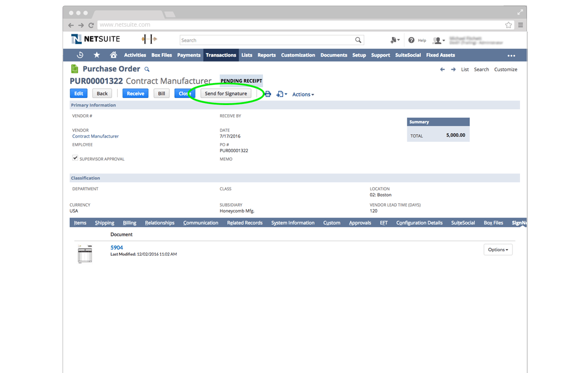Screen dimensions: 588x373
Task: Open the Customization menu
Action: pyautogui.click(x=298, y=55)
